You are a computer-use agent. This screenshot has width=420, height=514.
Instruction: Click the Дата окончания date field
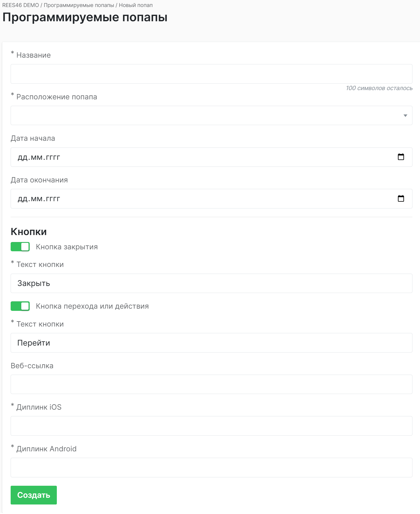tap(196, 199)
